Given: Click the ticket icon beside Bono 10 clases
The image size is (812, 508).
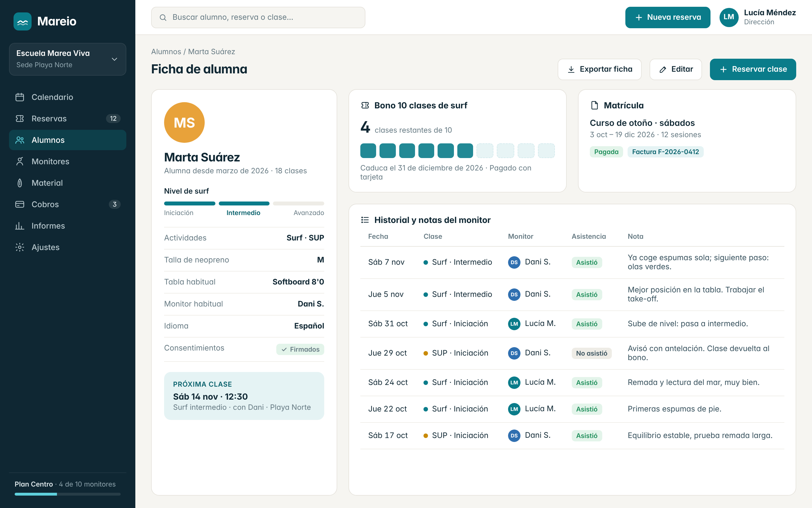Looking at the screenshot, I should (x=365, y=106).
